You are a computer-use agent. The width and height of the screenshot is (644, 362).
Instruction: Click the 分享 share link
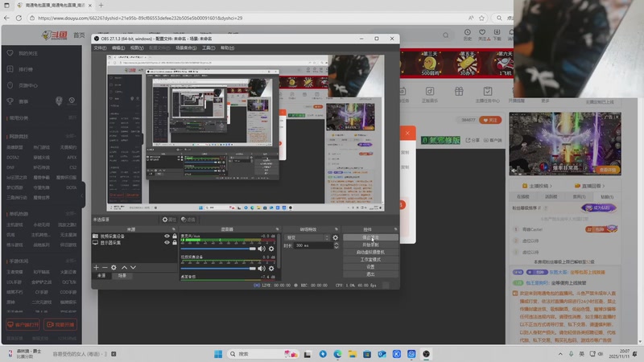click(x=473, y=140)
